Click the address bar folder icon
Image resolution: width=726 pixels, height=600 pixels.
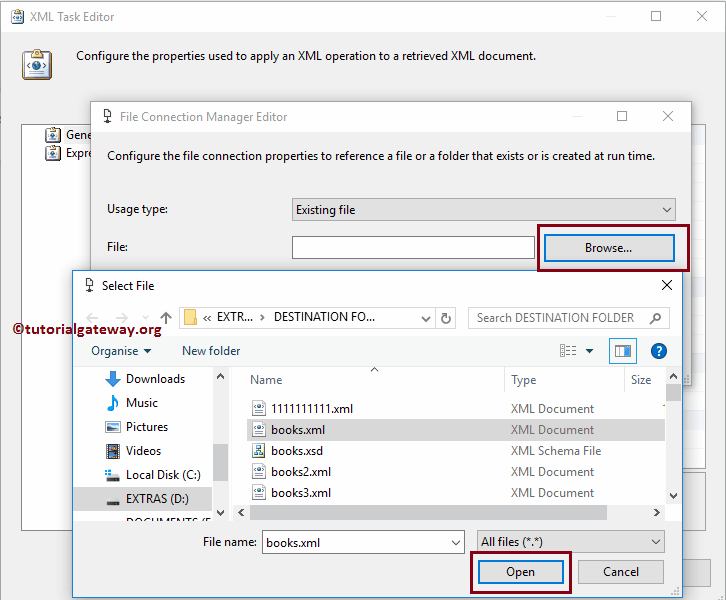click(190, 318)
